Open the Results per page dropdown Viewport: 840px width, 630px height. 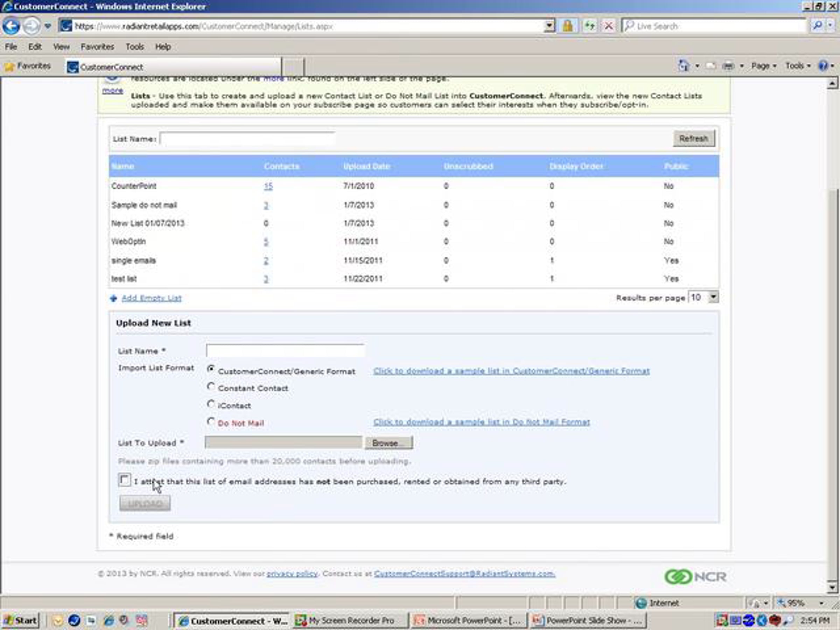[713, 297]
